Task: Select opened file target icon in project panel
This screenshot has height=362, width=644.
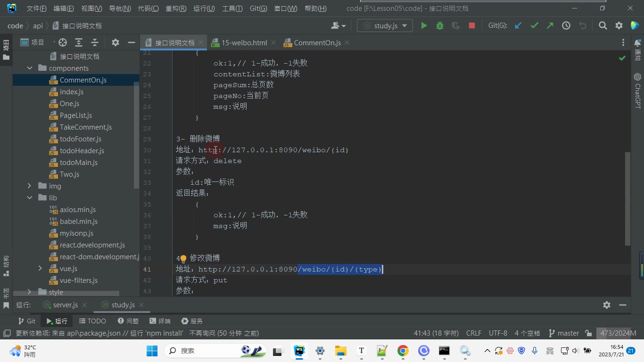Action: coord(63,42)
